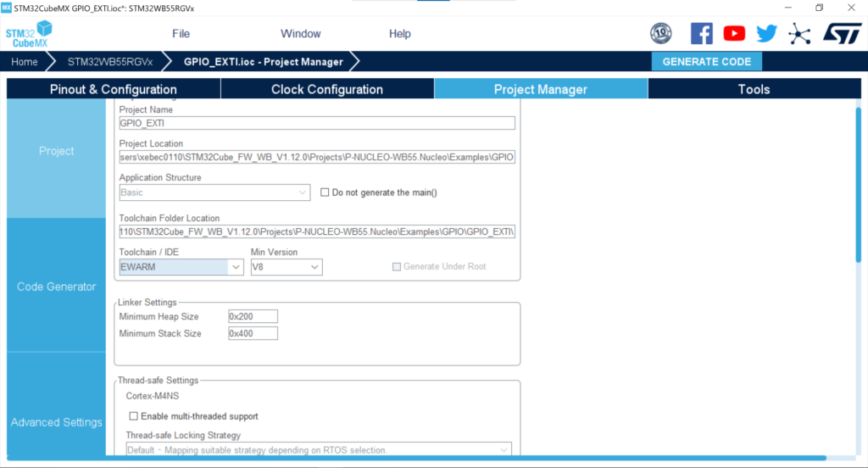Open the Thread-safe Locking Strategy dropdown
The image size is (868, 468).
click(x=319, y=449)
